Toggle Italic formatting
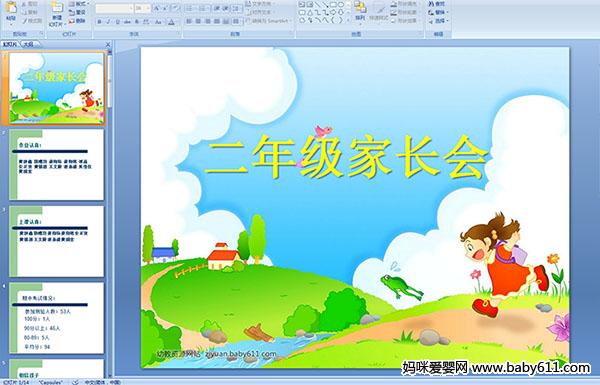 108,22
